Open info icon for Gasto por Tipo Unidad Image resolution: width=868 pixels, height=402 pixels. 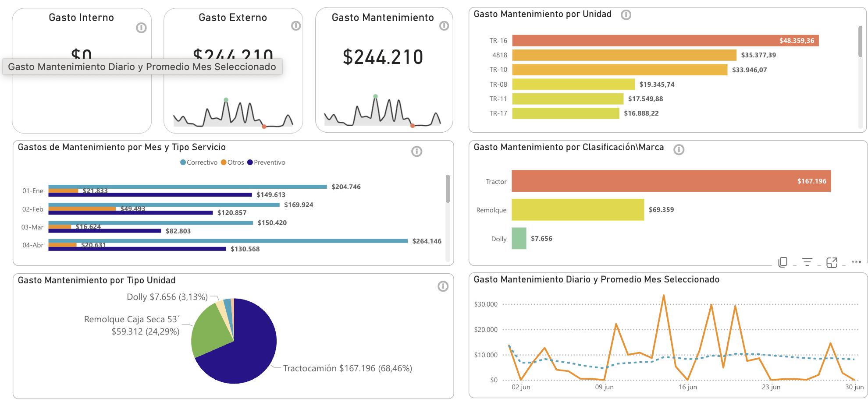coord(443,286)
